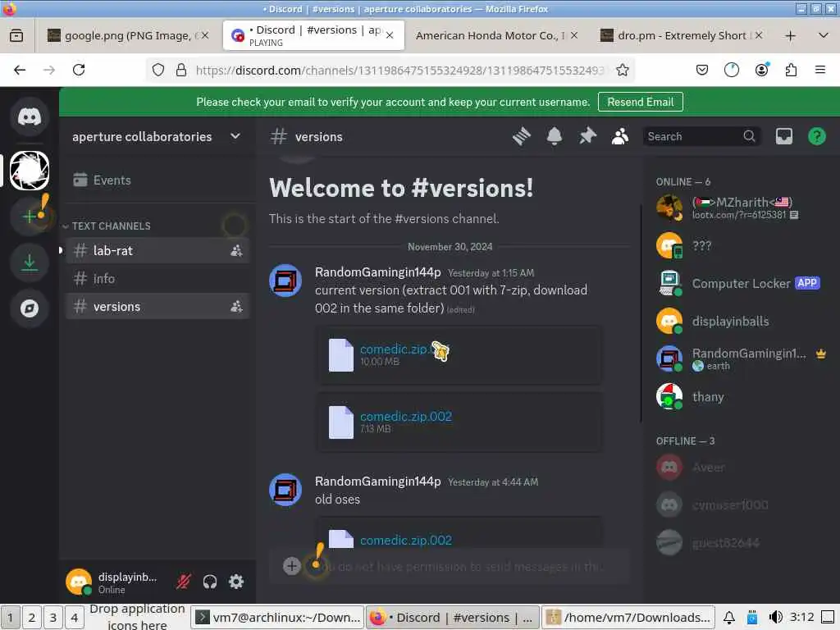
Task: Open new tab plus button
Action: [790, 35]
